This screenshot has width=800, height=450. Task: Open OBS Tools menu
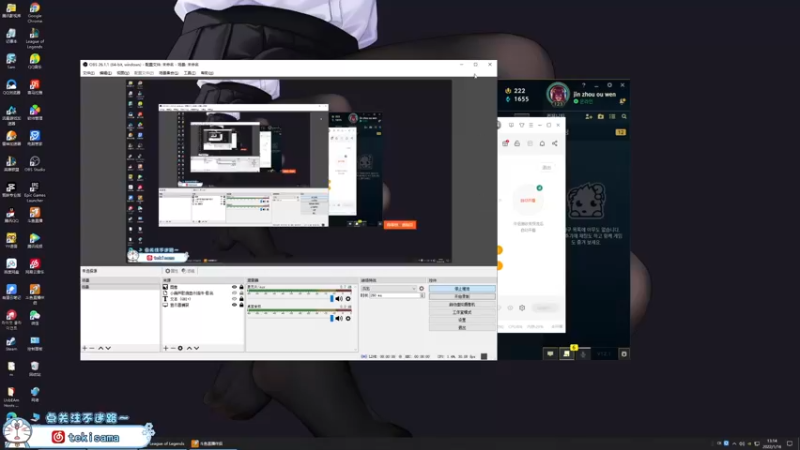(190, 73)
